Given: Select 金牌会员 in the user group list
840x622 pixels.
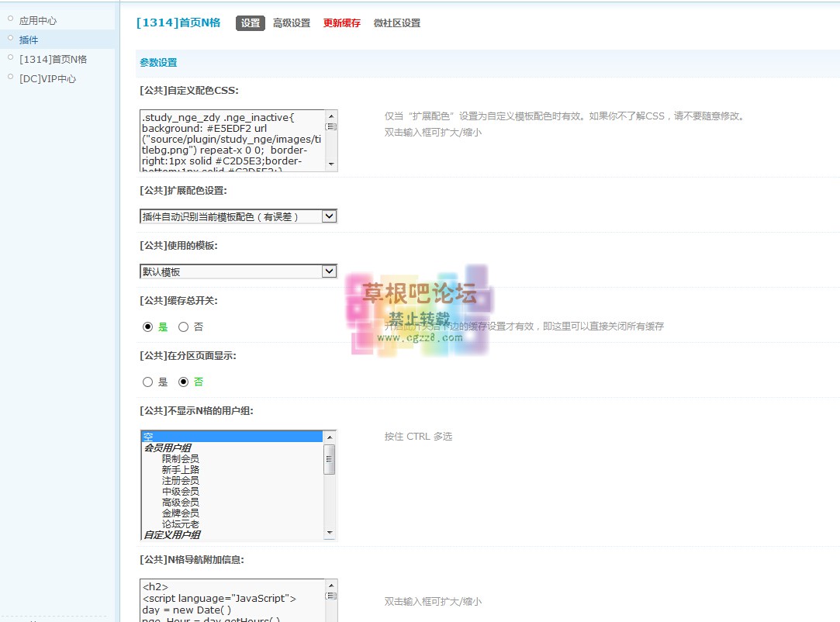Looking at the screenshot, I should point(181,513).
